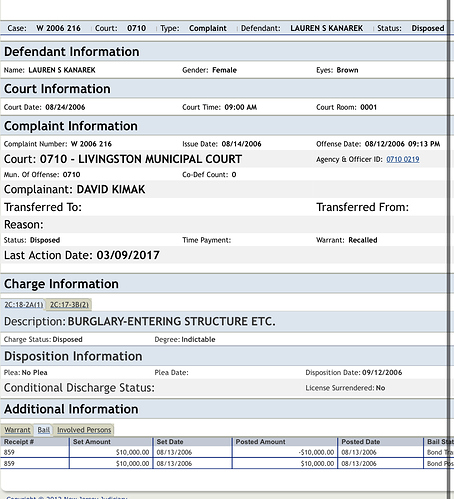Switch to the Bail tab
Image resolution: width=454 pixels, height=499 pixels.
tap(44, 430)
